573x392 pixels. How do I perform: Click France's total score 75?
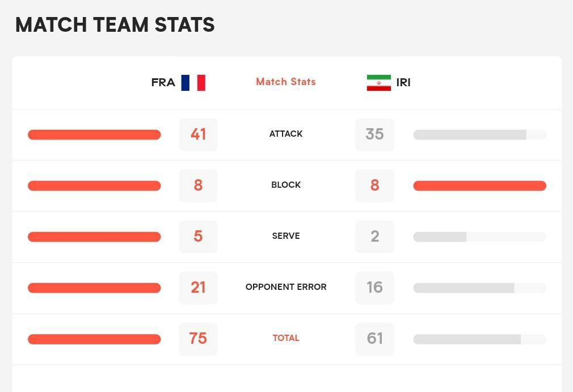[198, 339]
